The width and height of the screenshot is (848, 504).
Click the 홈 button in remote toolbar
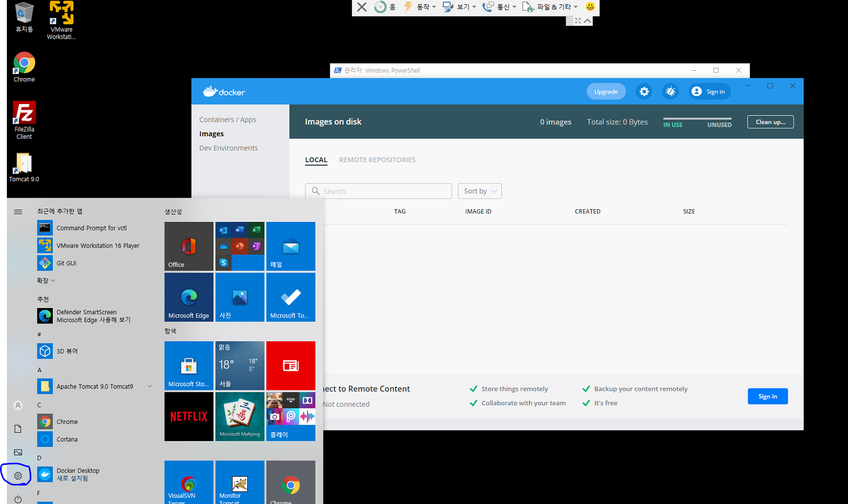tap(385, 7)
